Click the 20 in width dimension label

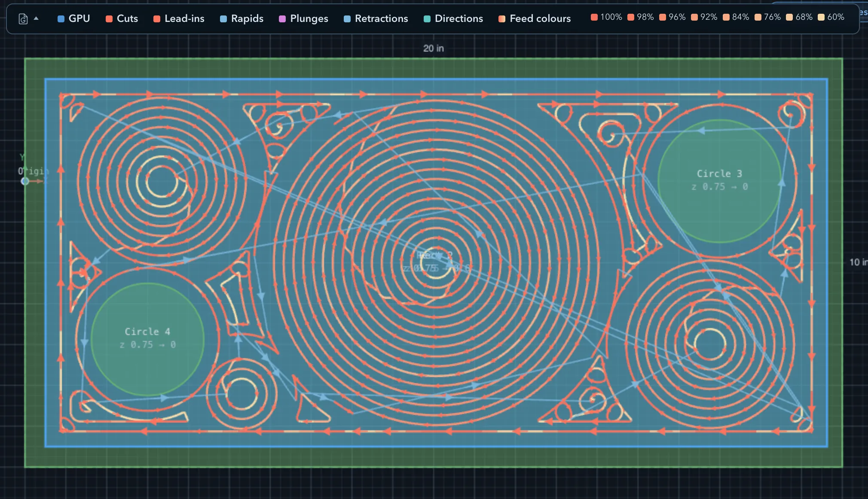coord(433,49)
